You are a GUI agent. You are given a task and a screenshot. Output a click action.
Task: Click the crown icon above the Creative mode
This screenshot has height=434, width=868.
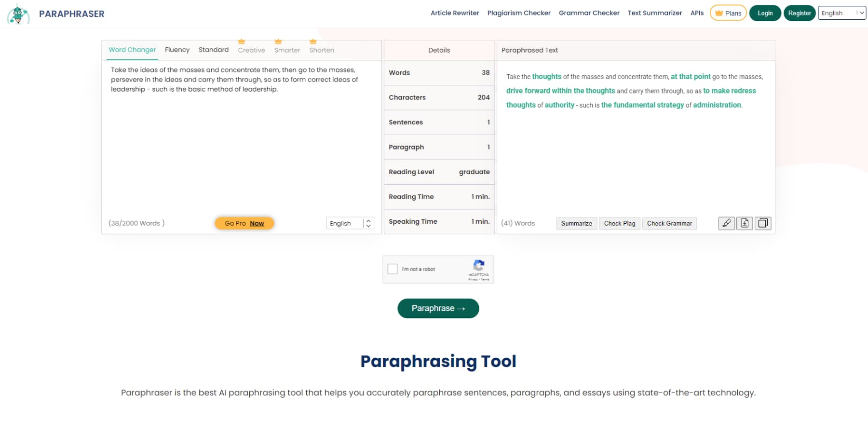(x=242, y=41)
